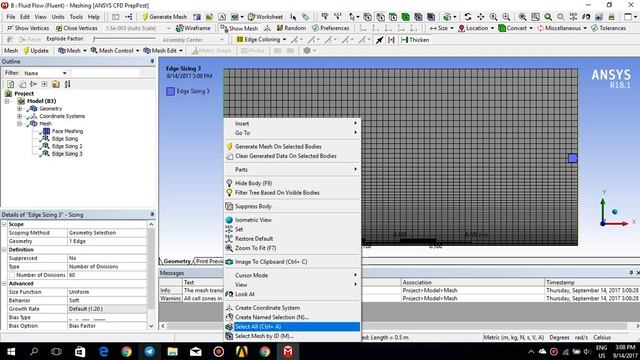
Task: Click the Look At toolbar icon
Action: [x=586, y=17]
